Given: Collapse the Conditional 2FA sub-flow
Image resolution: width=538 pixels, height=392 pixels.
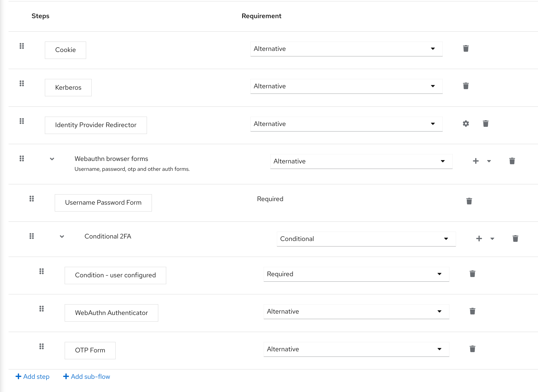Looking at the screenshot, I should 62,237.
